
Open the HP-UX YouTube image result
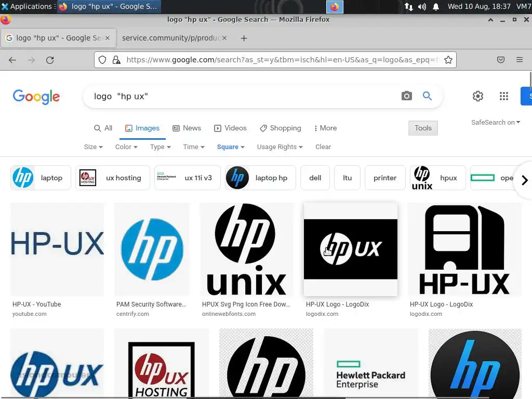pyautogui.click(x=57, y=250)
